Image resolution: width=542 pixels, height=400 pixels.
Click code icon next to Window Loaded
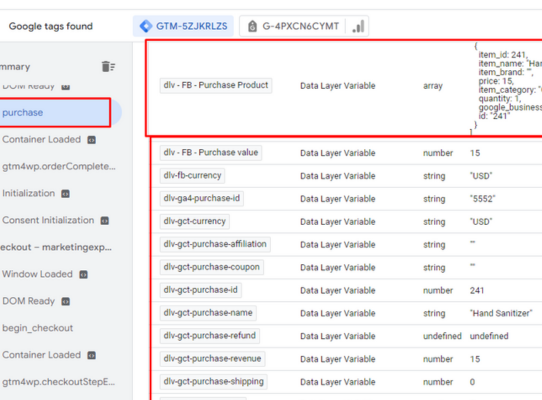pos(83,275)
